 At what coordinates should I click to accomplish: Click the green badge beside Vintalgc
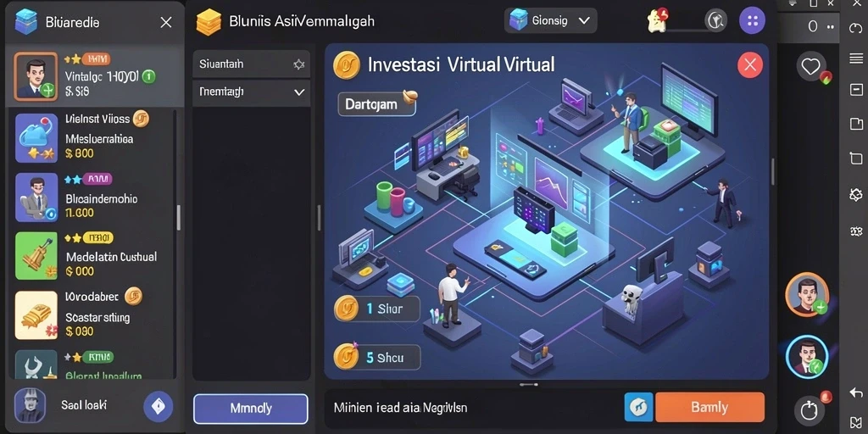[x=148, y=76]
